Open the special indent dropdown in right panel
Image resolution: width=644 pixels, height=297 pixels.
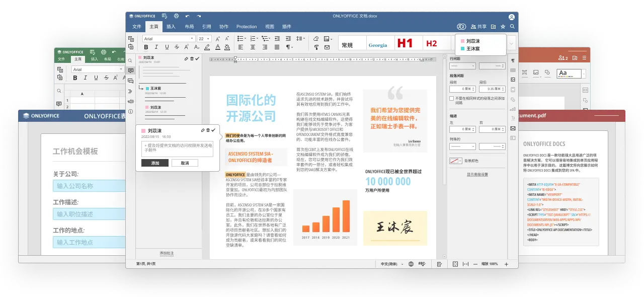click(462, 146)
